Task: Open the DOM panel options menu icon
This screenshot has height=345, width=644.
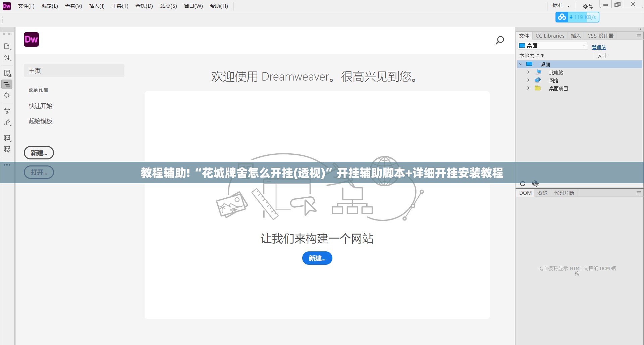Action: pos(639,193)
